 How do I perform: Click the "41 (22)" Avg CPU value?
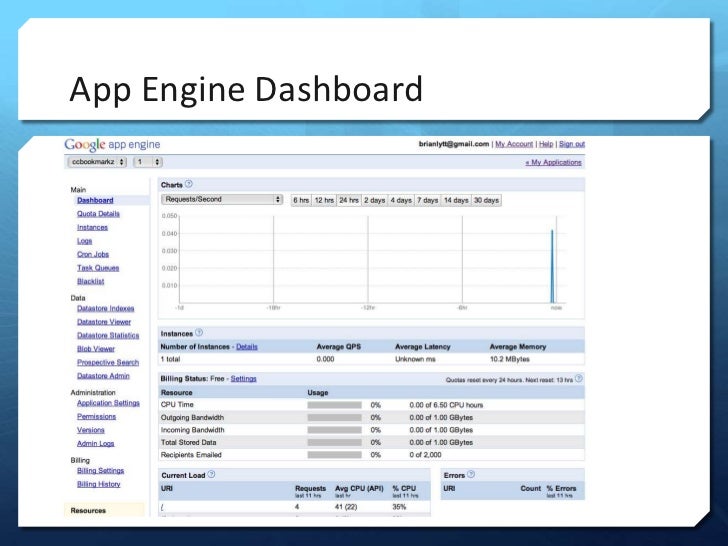point(346,507)
